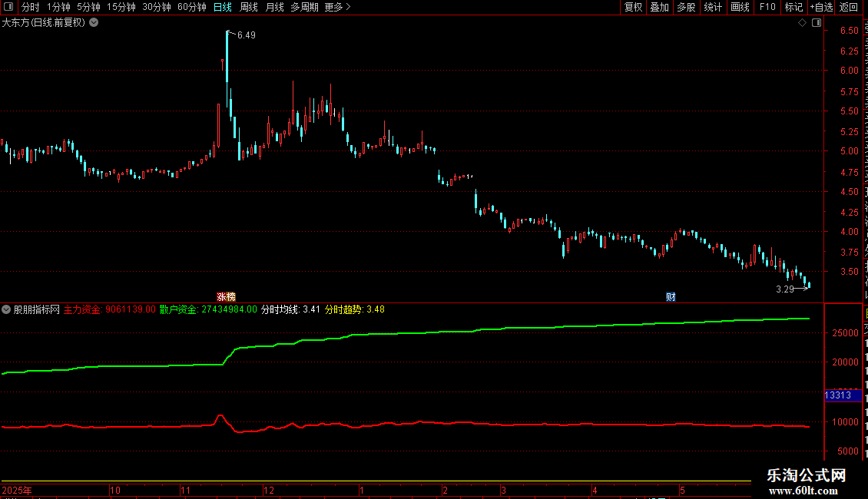Click the diamond icon at chart top-right
Screen dimensions: 868x499
(x=802, y=23)
